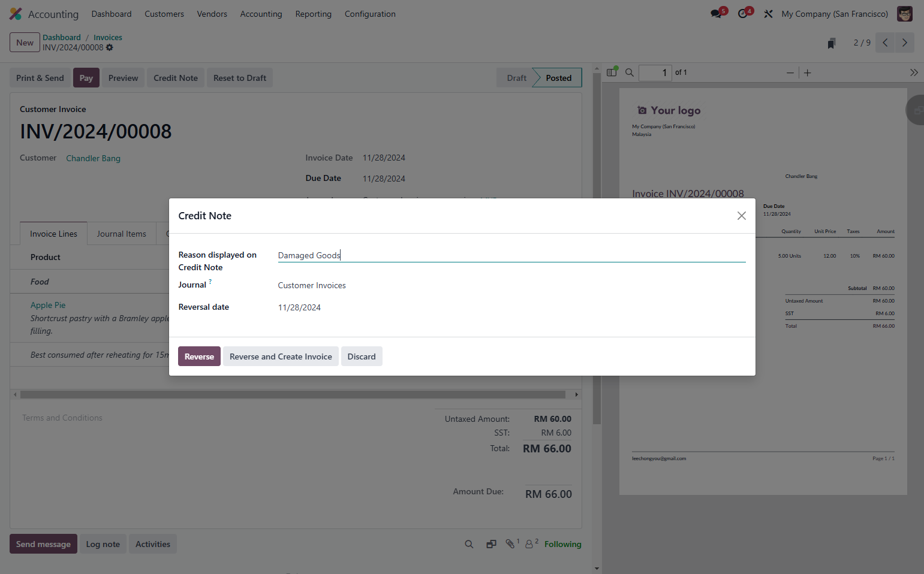Click the Invoices breadcrumb link

[108, 37]
